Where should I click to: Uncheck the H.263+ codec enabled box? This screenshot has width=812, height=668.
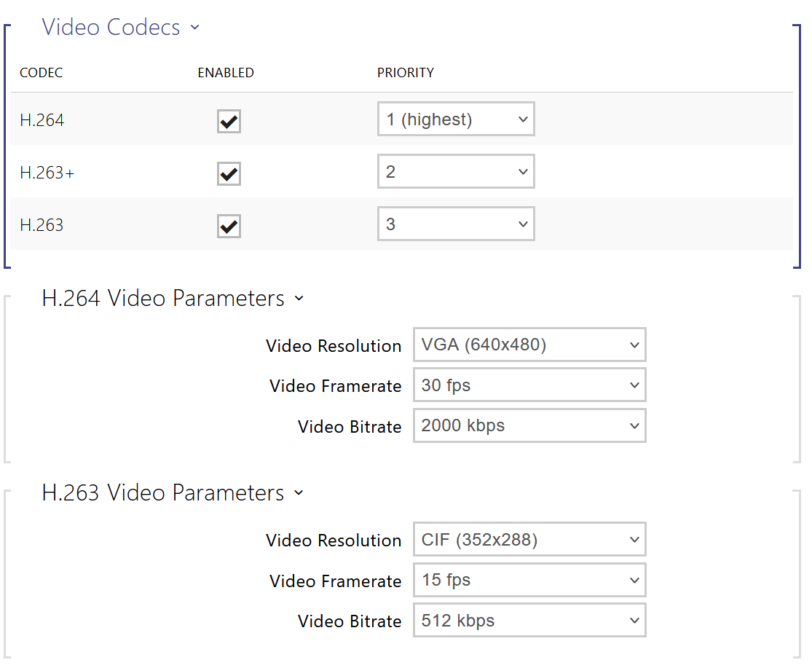click(229, 174)
